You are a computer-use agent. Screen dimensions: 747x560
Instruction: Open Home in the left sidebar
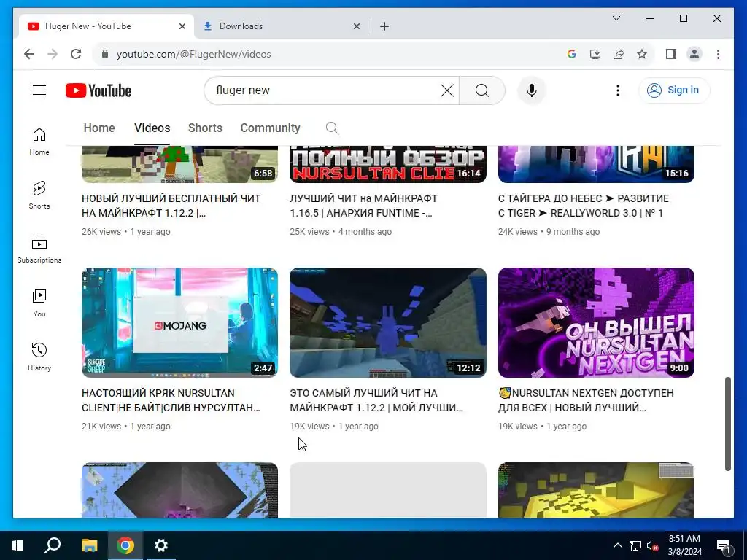coord(39,141)
